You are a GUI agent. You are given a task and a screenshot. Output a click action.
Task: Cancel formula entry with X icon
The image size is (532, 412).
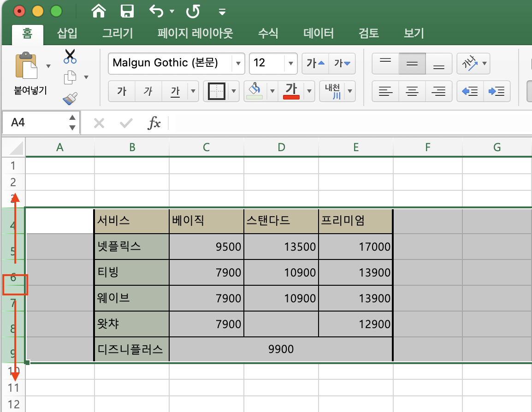point(99,123)
